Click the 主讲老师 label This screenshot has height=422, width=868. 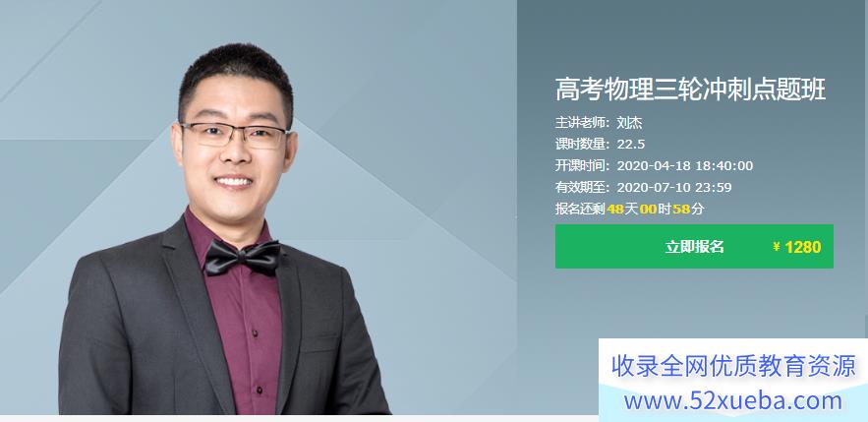[580, 123]
